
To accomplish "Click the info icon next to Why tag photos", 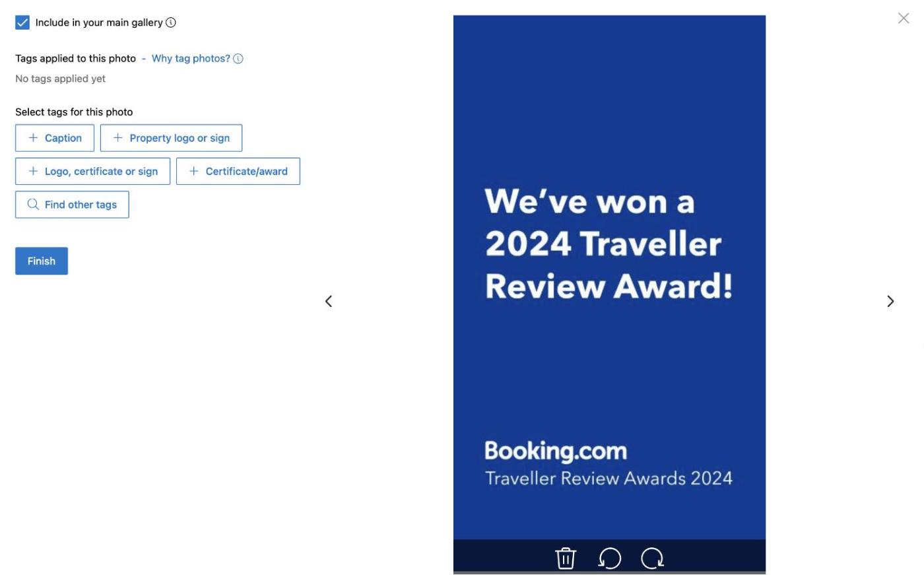I will pos(238,59).
